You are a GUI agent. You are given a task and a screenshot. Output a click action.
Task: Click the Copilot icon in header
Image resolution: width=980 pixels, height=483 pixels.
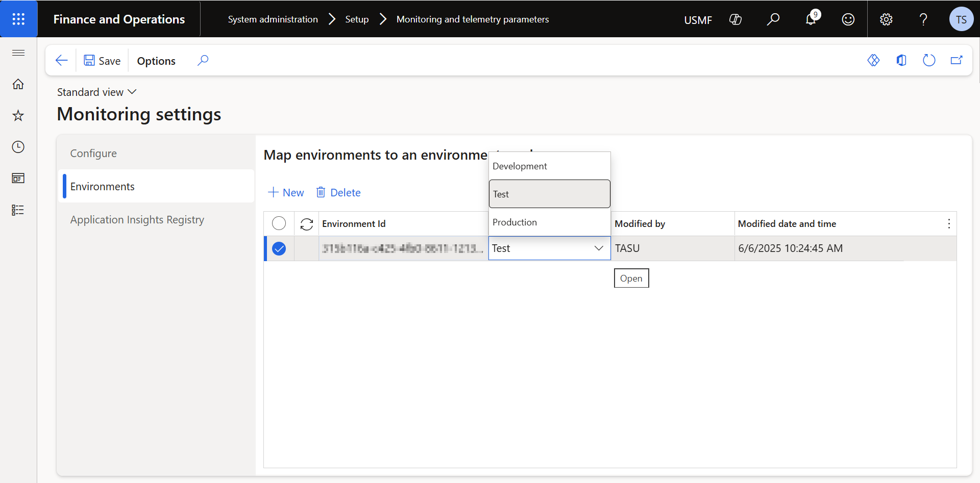click(736, 19)
